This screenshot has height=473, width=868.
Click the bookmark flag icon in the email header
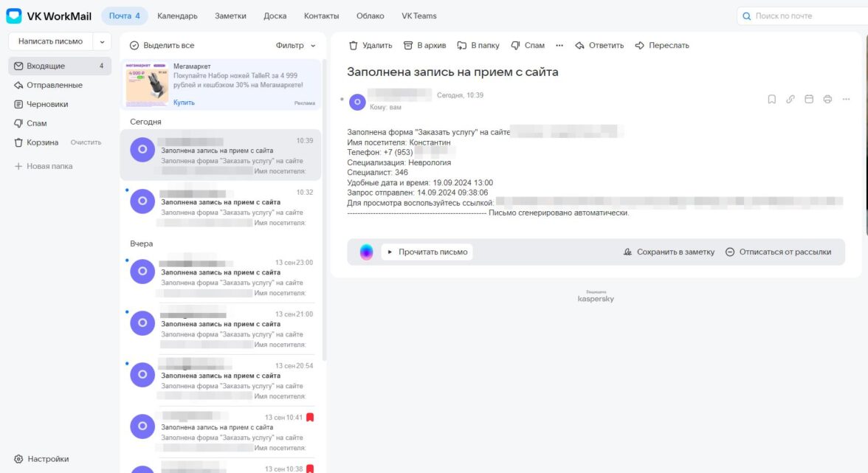771,99
